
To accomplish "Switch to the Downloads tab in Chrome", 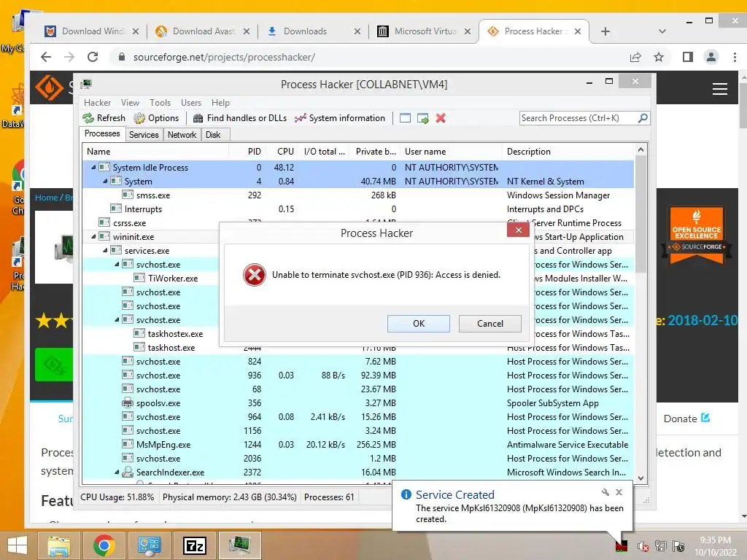I will click(314, 31).
